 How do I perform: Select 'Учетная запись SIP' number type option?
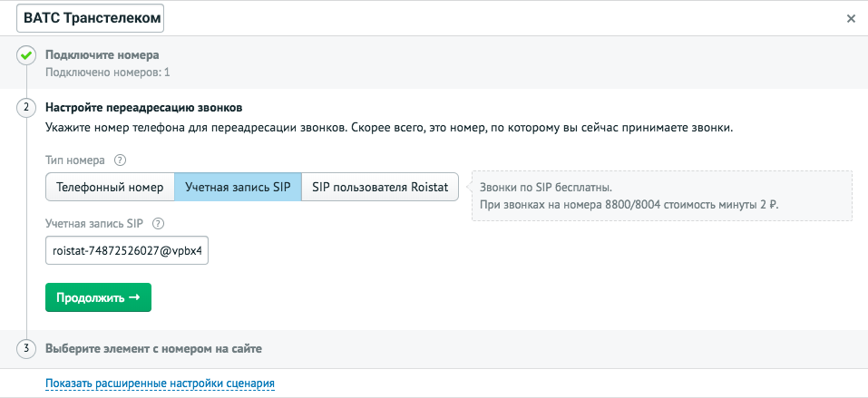[237, 187]
